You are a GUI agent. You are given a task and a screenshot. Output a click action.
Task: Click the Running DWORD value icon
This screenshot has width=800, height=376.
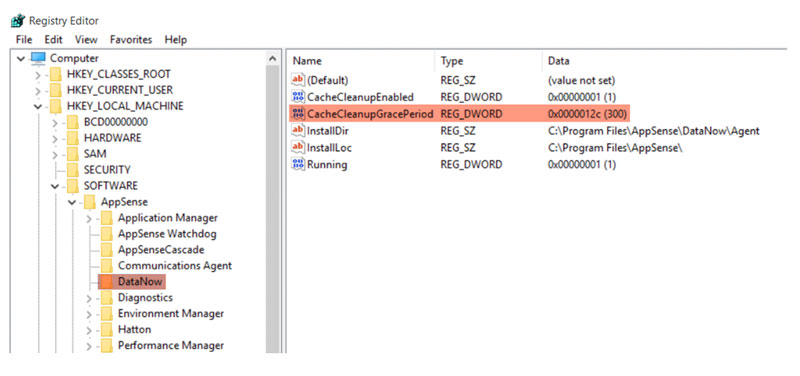(x=298, y=164)
